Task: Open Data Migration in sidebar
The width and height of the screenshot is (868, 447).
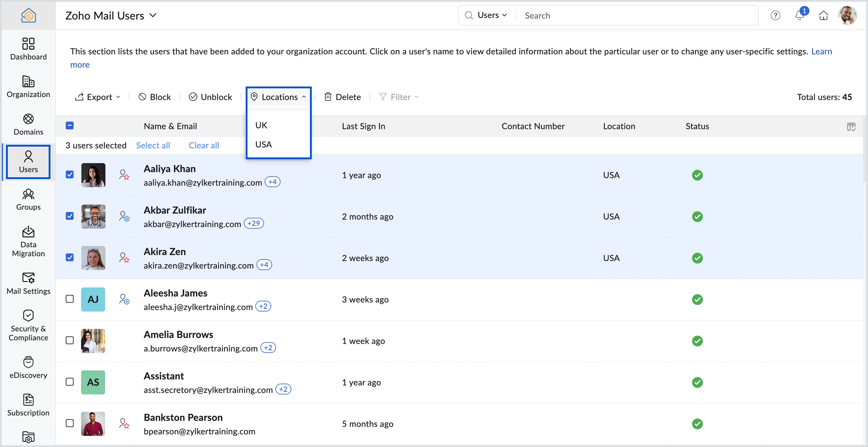Action: (28, 241)
